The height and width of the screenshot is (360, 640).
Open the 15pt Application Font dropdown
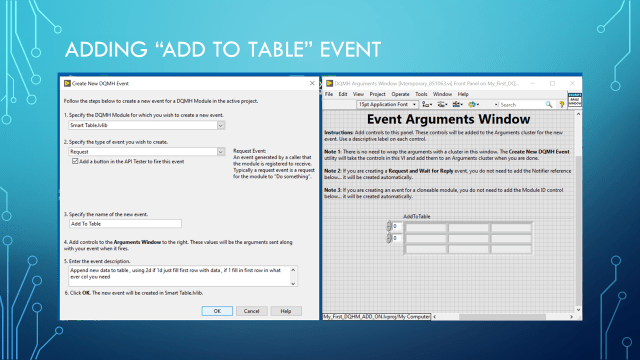tap(387, 104)
